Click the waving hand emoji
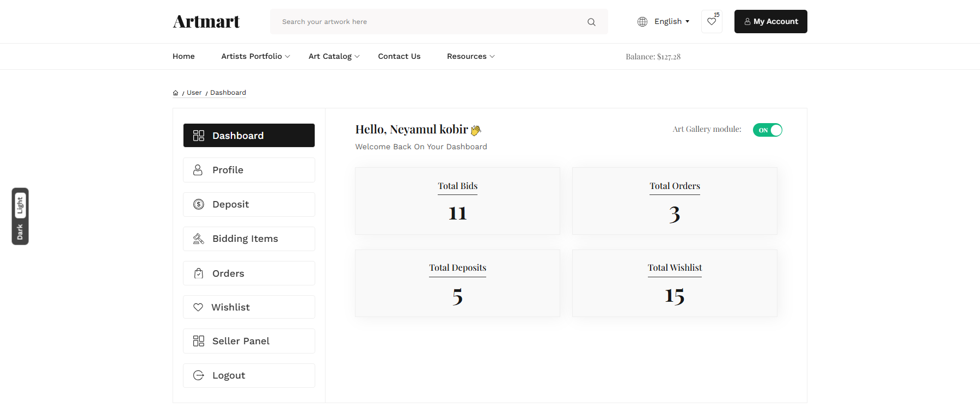 (x=476, y=130)
